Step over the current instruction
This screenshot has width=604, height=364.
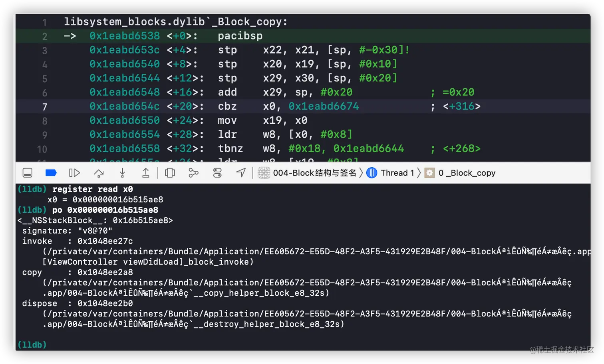click(99, 173)
